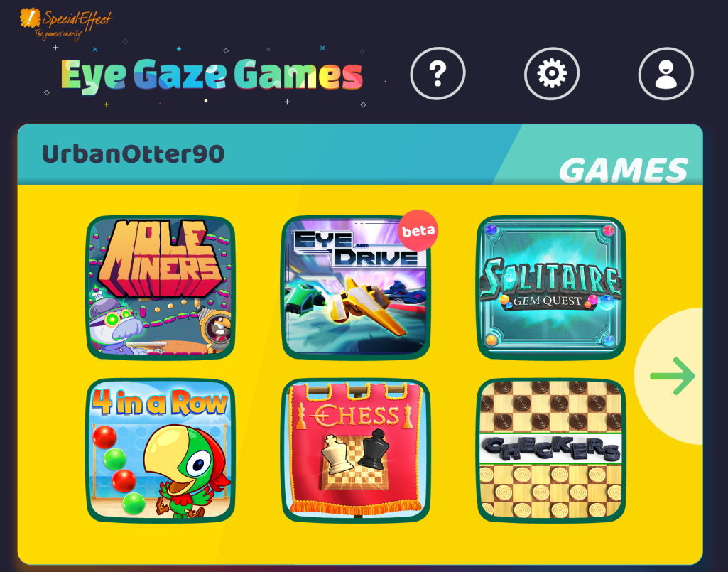
Task: Launch the Mole Miners game
Action: tap(161, 287)
